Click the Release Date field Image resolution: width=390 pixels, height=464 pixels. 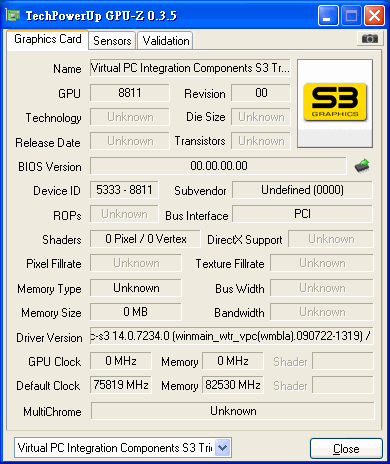[130, 141]
